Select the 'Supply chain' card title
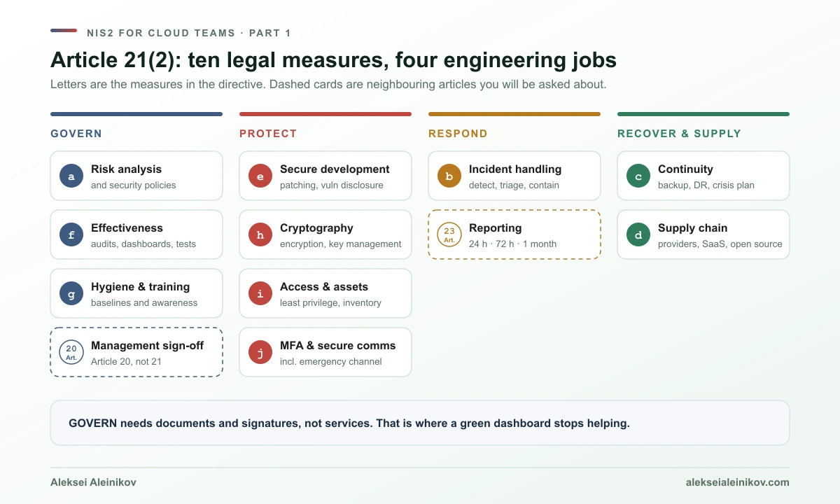 click(692, 228)
